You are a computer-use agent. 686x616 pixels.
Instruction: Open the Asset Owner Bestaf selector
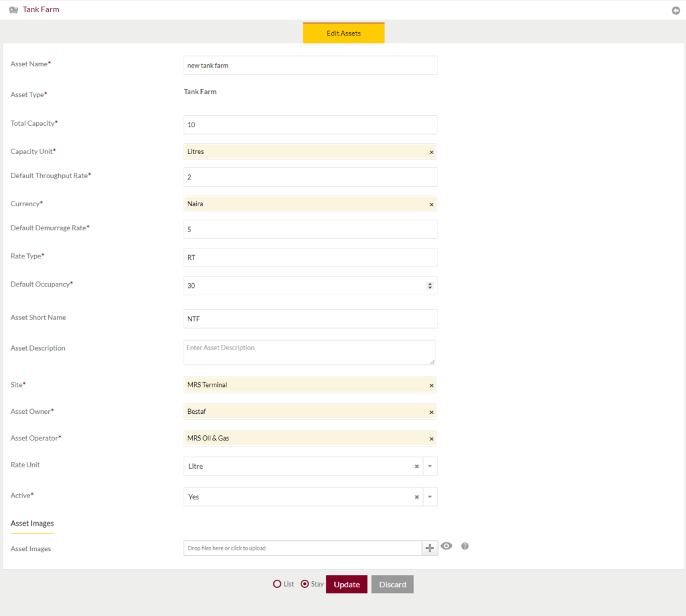[x=310, y=411]
